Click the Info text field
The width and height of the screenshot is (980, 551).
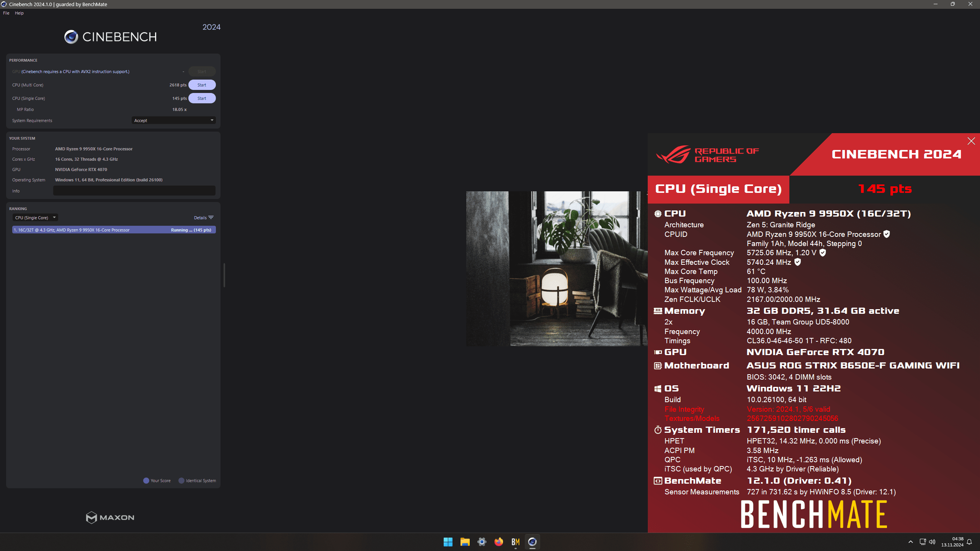coord(134,191)
